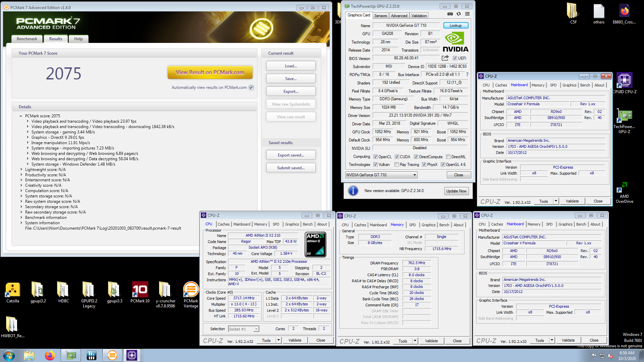Image resolution: width=644 pixels, height=362 pixels.
Task: Expand System information tree row
Action: tap(22, 223)
